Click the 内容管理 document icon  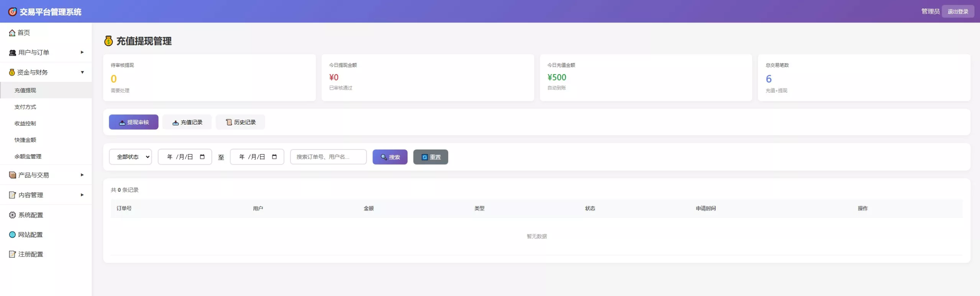12,195
